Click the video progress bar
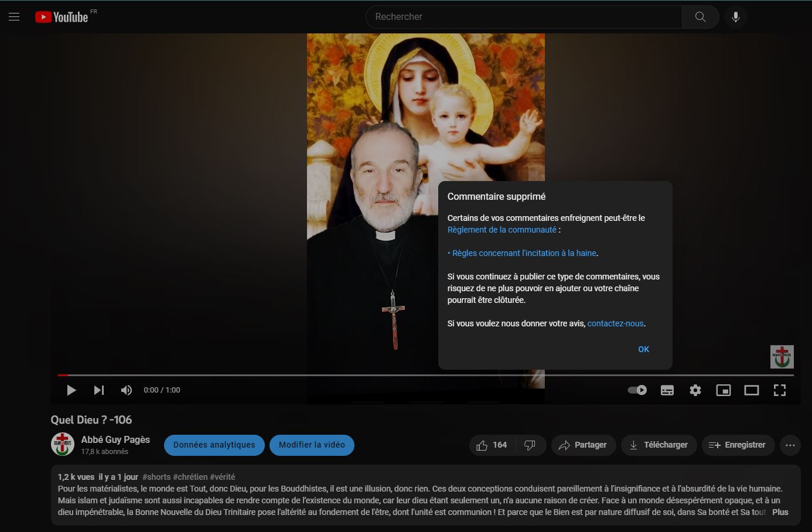Viewport: 812px width, 532px height. pos(426,375)
